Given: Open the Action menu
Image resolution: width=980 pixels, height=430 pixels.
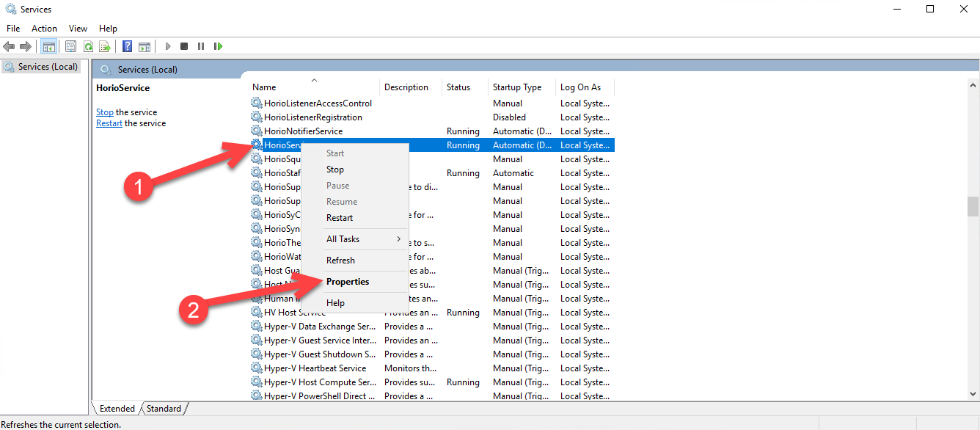Looking at the screenshot, I should [x=44, y=29].
